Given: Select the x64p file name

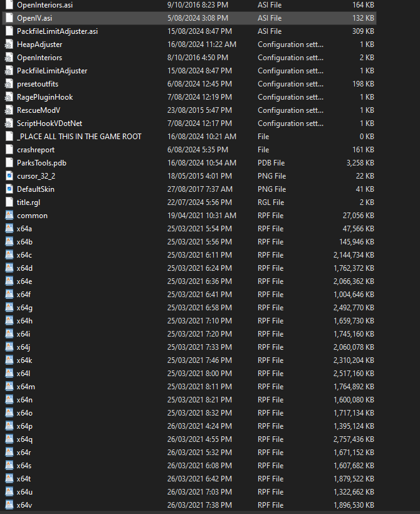Looking at the screenshot, I should coord(24,426).
